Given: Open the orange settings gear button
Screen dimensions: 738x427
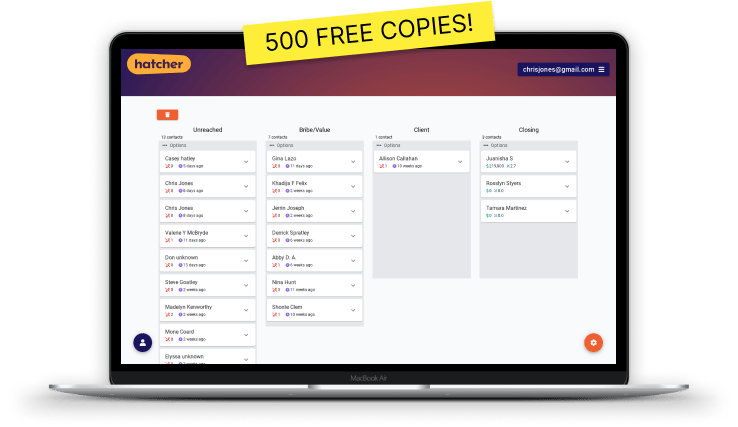Looking at the screenshot, I should pyautogui.click(x=593, y=342).
